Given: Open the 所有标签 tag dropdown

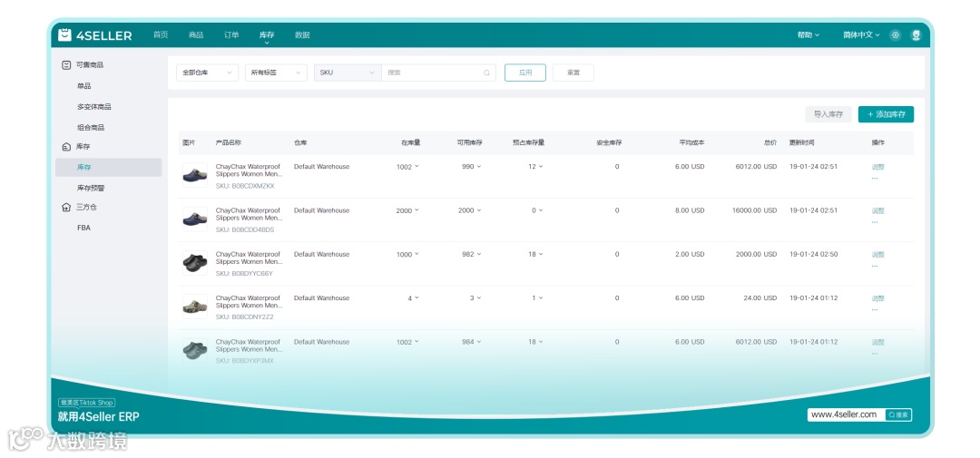Looking at the screenshot, I should point(276,73).
